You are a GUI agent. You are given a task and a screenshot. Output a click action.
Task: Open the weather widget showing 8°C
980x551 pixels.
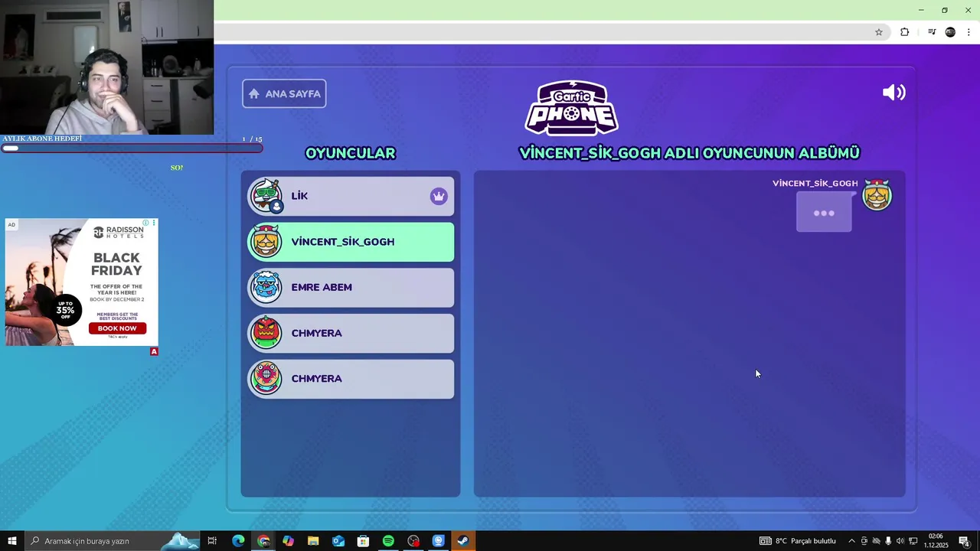point(798,541)
